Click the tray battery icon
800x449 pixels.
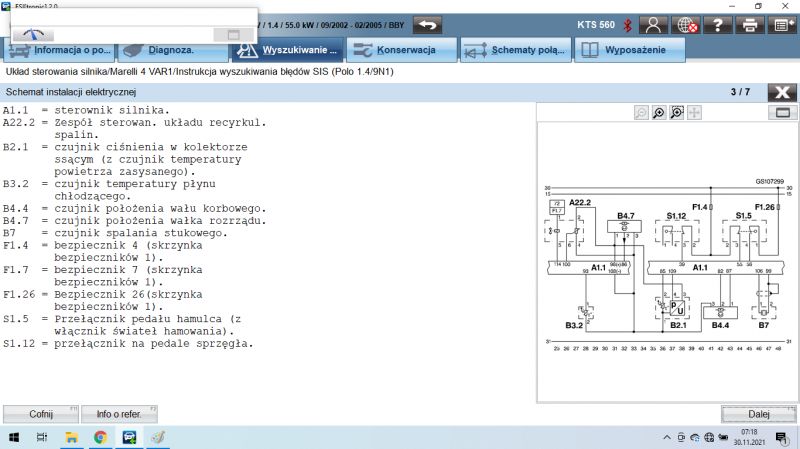tap(723, 437)
